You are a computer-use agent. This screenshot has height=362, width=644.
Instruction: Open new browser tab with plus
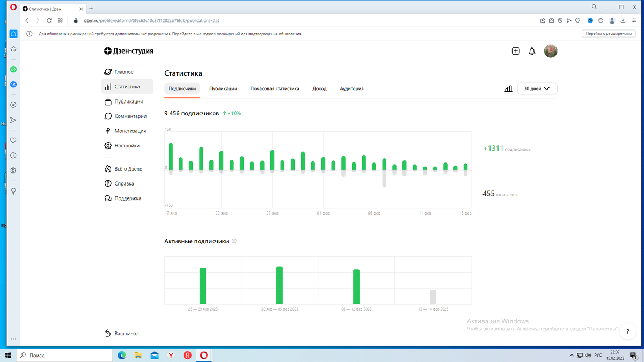coord(91,9)
